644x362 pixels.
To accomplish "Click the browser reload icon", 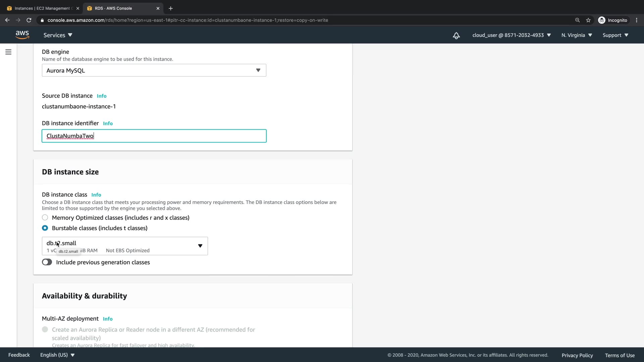I will point(29,20).
